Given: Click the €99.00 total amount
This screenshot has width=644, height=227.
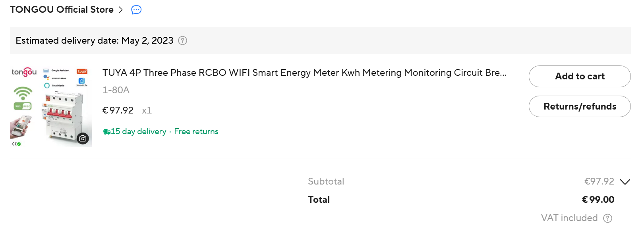Looking at the screenshot, I should tap(598, 200).
